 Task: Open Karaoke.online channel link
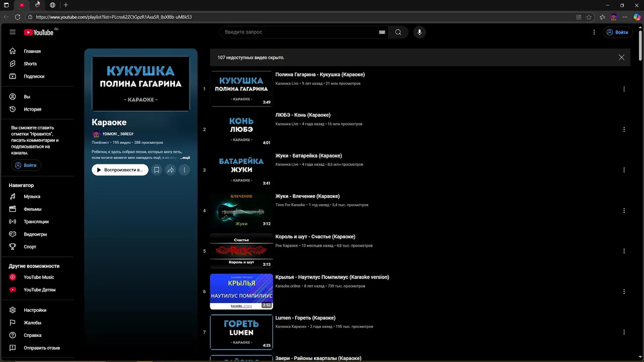[288, 286]
